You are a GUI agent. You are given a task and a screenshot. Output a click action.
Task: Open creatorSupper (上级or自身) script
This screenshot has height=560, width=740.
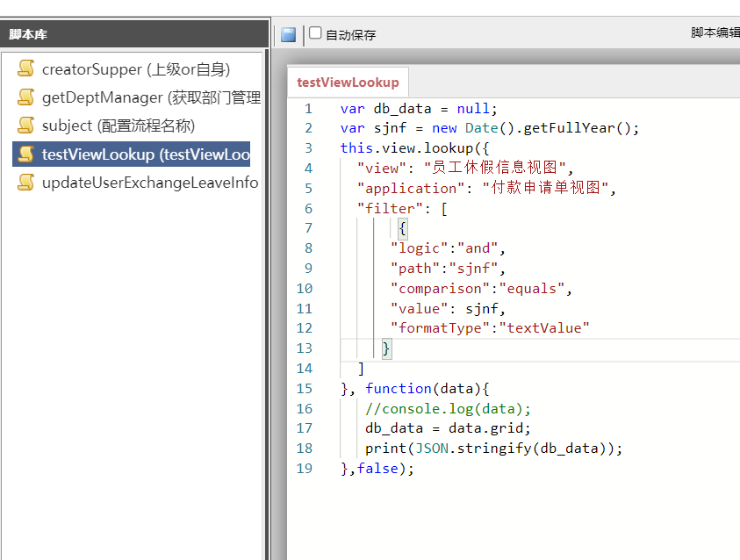136,69
